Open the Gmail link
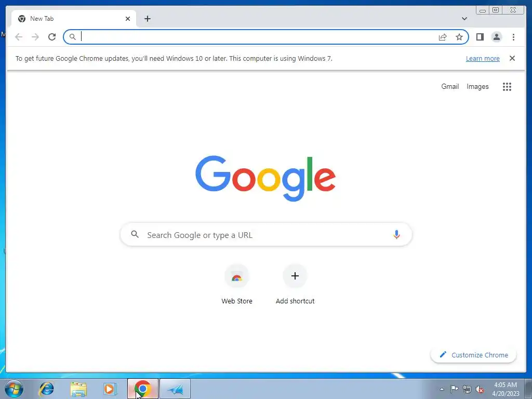This screenshot has height=399, width=532. pyautogui.click(x=450, y=87)
